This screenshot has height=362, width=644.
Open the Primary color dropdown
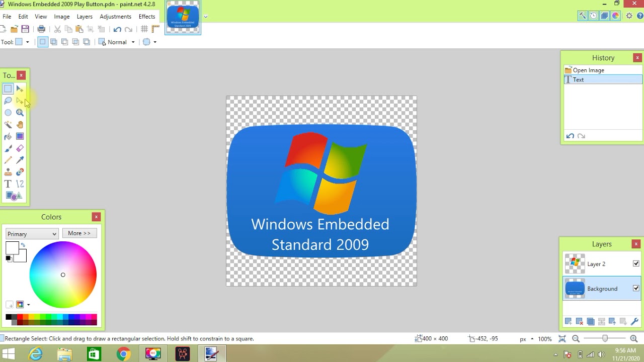point(32,234)
